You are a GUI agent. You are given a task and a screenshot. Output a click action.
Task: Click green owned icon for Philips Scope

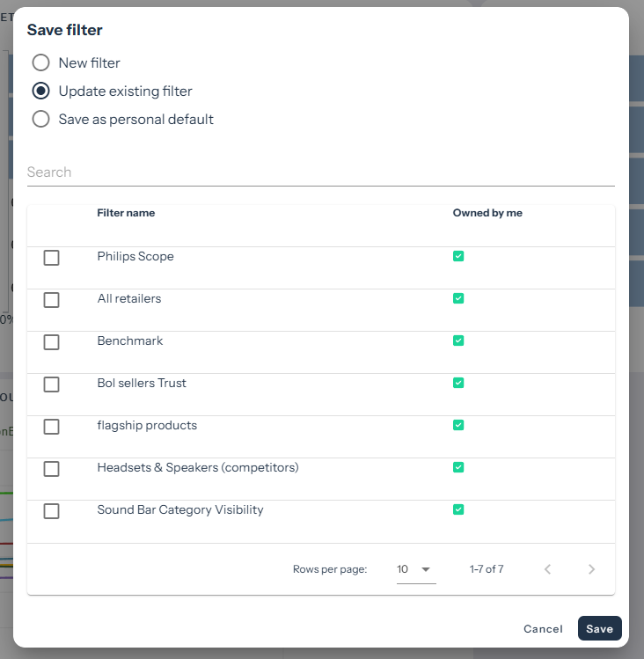(458, 256)
